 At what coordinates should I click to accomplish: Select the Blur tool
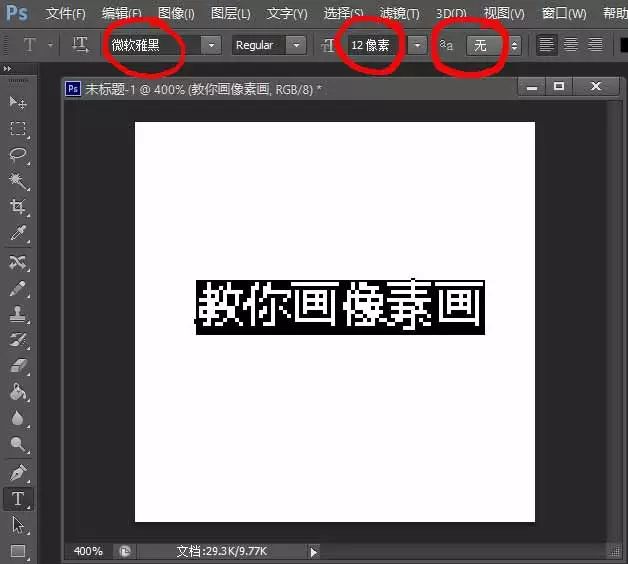[18, 418]
